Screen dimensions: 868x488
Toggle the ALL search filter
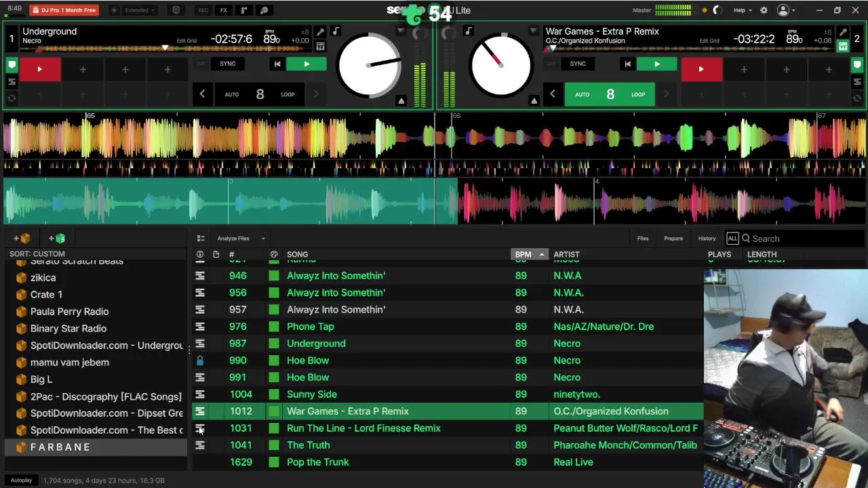coord(732,239)
